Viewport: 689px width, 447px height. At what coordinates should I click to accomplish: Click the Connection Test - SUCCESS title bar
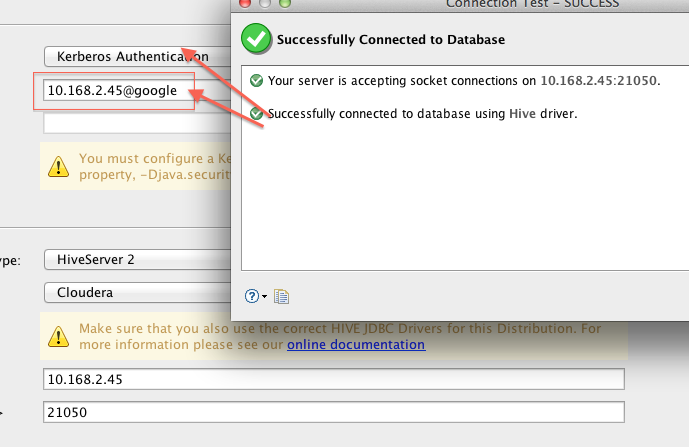[530, 4]
